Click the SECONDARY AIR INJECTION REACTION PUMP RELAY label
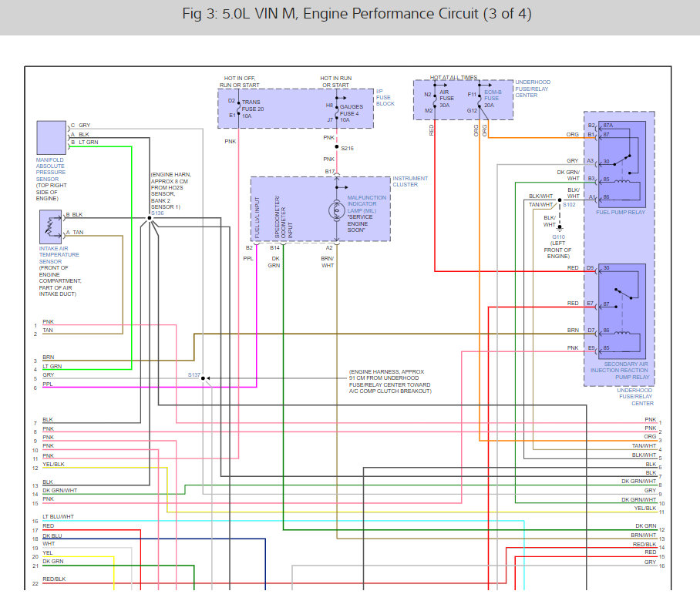The width and height of the screenshot is (700, 611). click(x=619, y=371)
